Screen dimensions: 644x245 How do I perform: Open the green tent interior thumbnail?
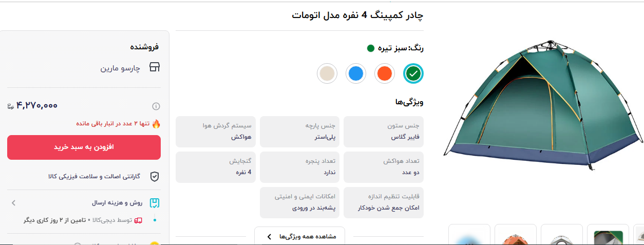coord(608,236)
